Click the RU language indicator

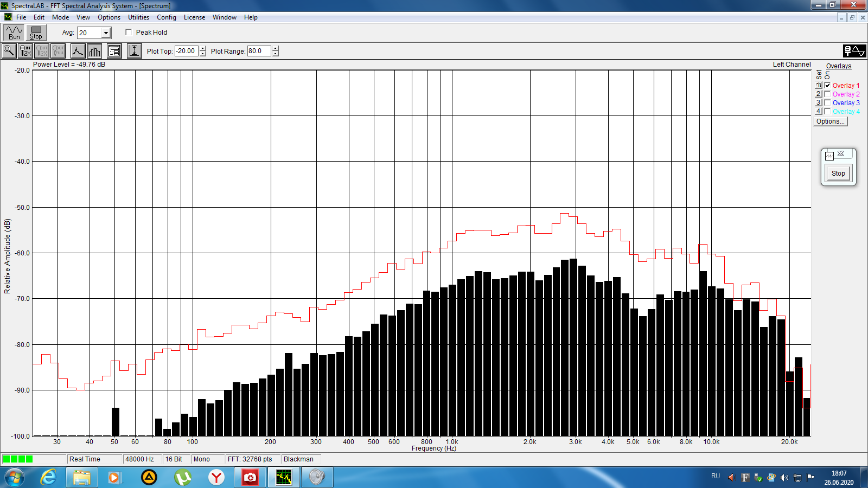tap(716, 477)
